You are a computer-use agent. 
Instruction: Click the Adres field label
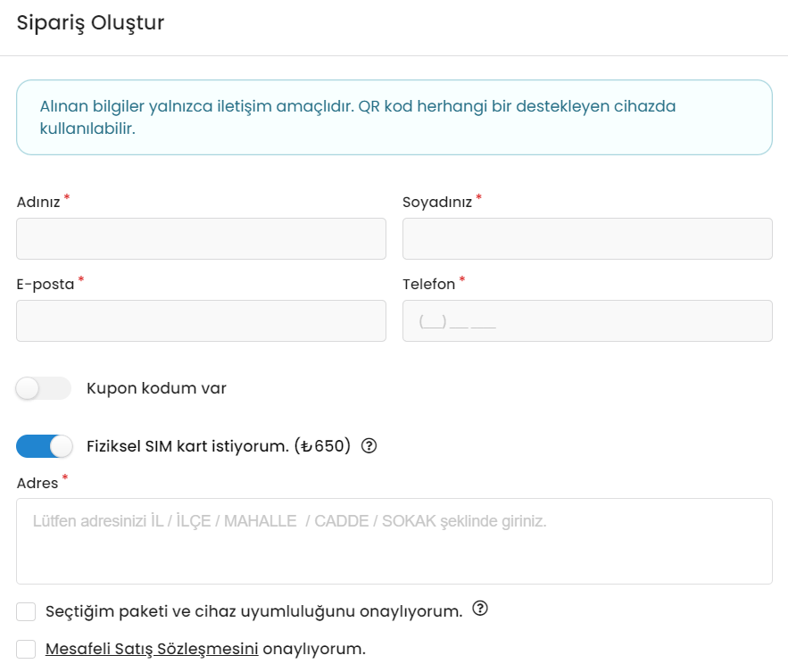point(37,483)
